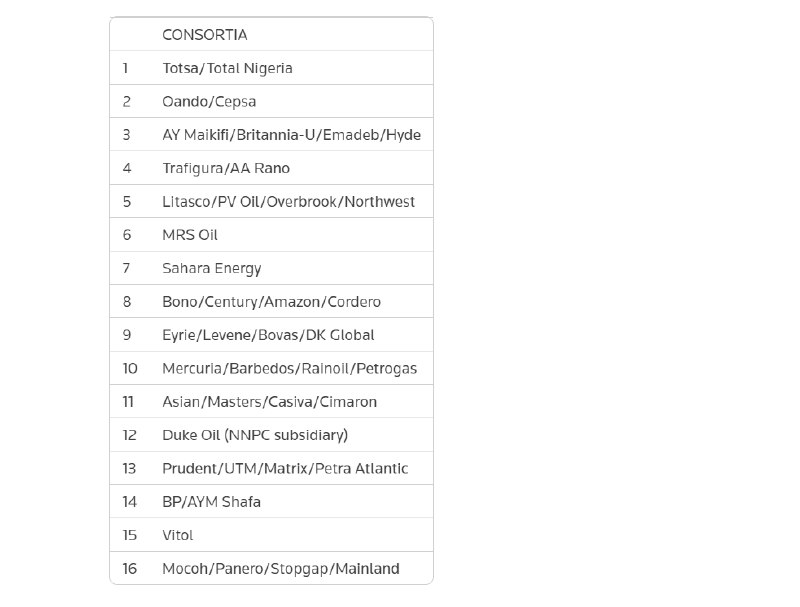The image size is (800, 607).
Task: Click row number 10 cell
Action: click(130, 368)
